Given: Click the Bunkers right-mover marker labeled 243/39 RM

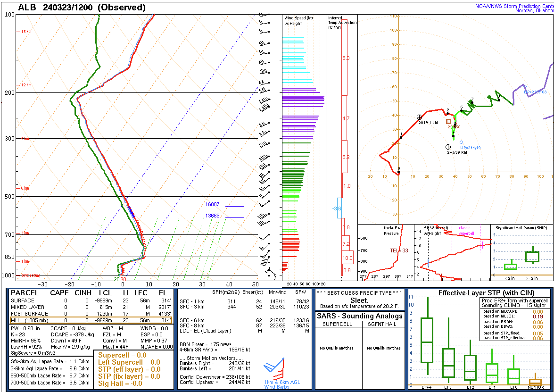Looking at the screenshot, I should click(x=448, y=147).
